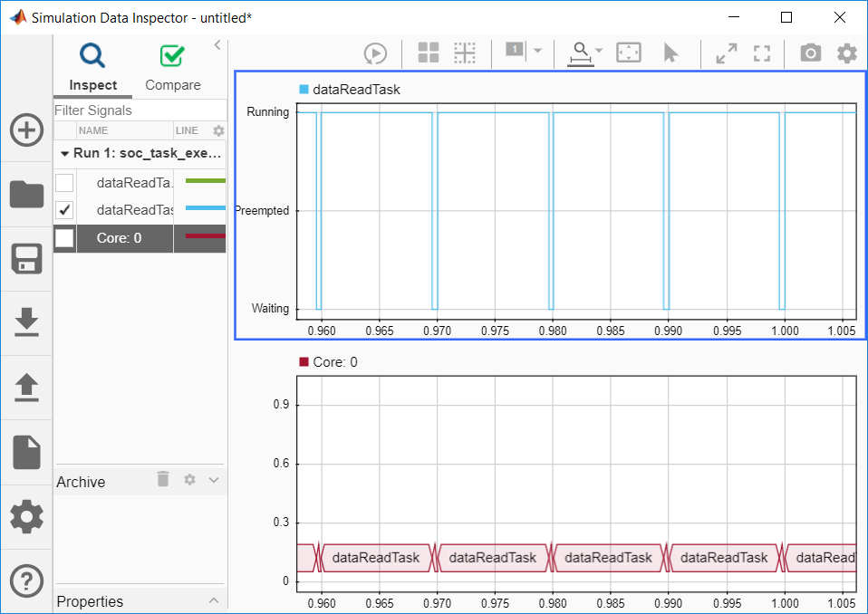Switch to the Inspect tab
The image size is (868, 614).
click(93, 68)
